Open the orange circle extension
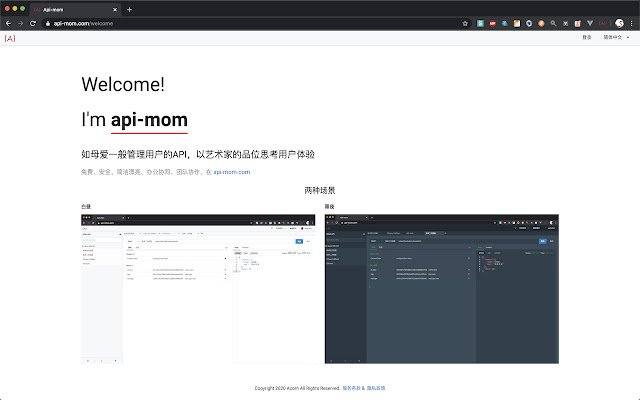This screenshot has width=640, height=400. [541, 24]
